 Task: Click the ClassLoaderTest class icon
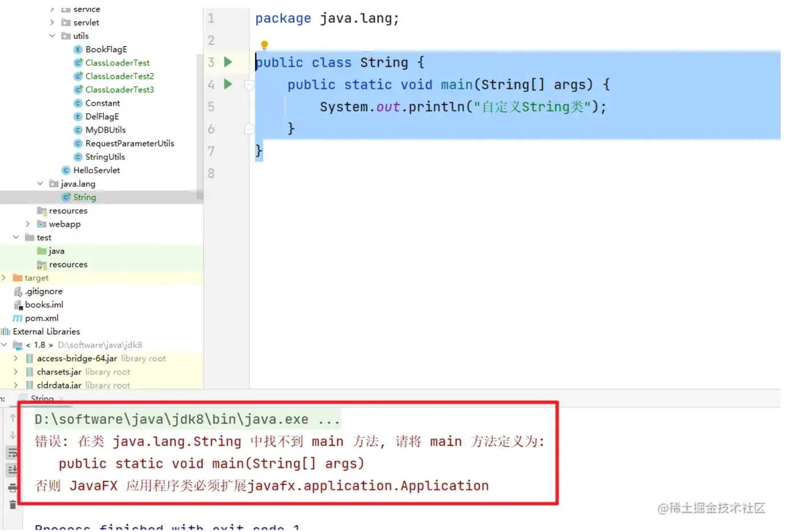(x=78, y=63)
